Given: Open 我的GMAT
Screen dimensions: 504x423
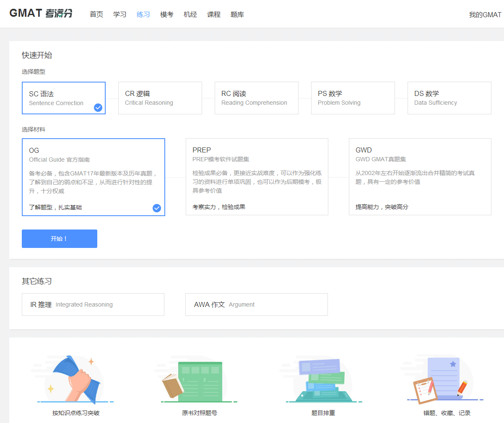Looking at the screenshot, I should (485, 14).
